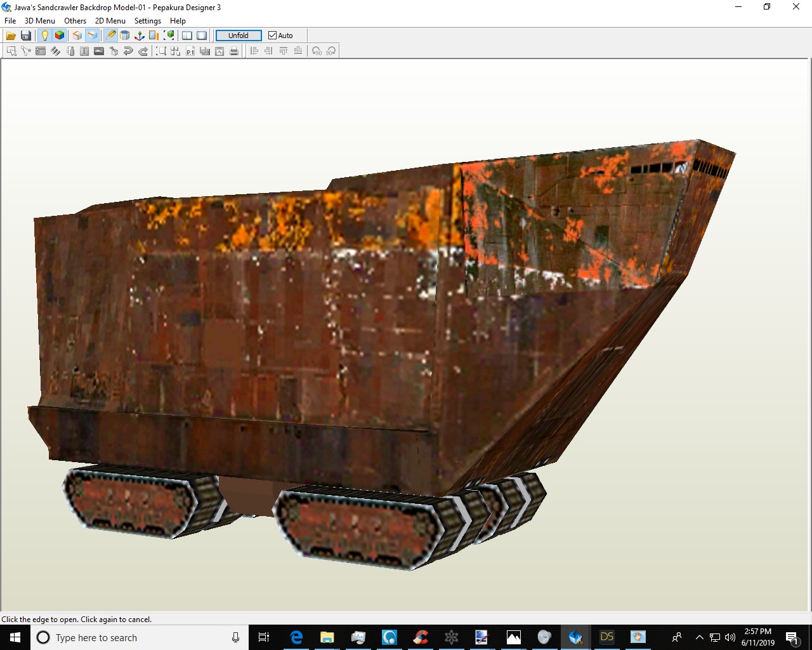Click the Redo curved arrow icon
812x650 pixels.
tap(143, 51)
